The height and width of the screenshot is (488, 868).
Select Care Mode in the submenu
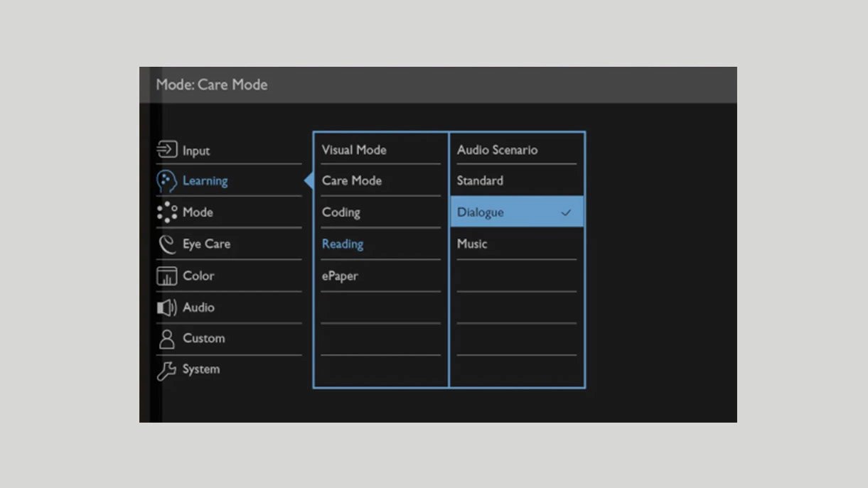coord(352,181)
